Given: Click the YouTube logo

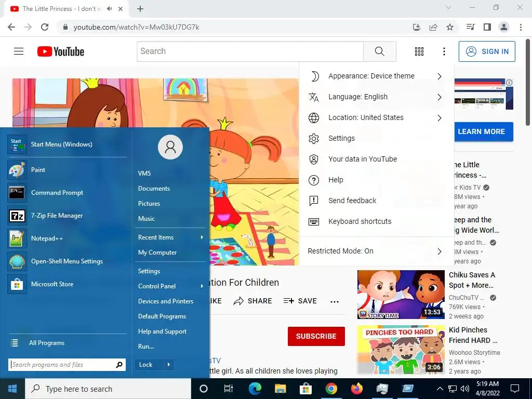Looking at the screenshot, I should tap(61, 51).
